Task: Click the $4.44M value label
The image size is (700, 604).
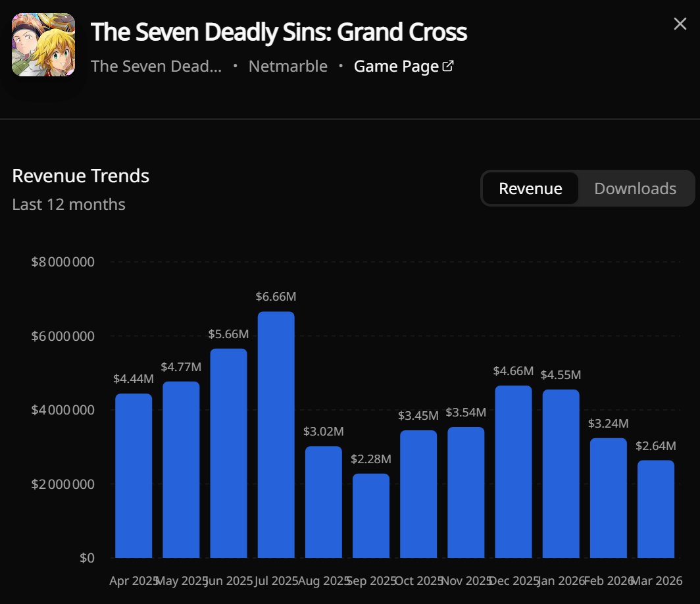Action: [134, 378]
